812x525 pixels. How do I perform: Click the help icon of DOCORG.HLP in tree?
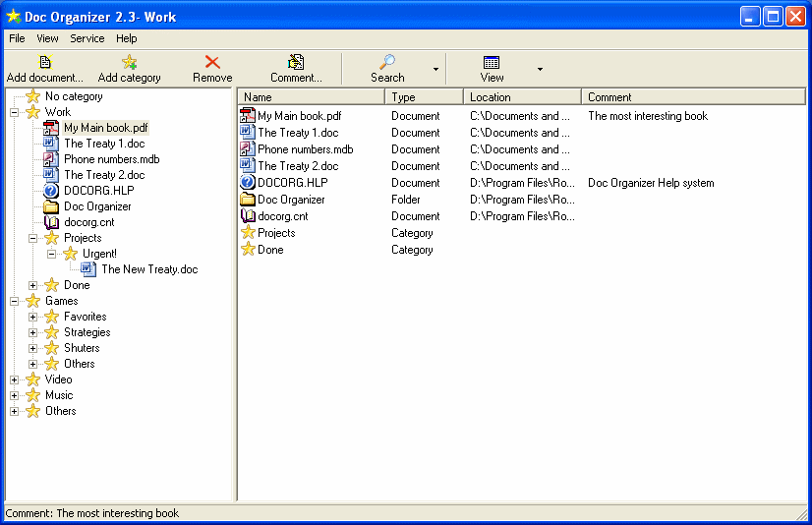pyautogui.click(x=51, y=191)
